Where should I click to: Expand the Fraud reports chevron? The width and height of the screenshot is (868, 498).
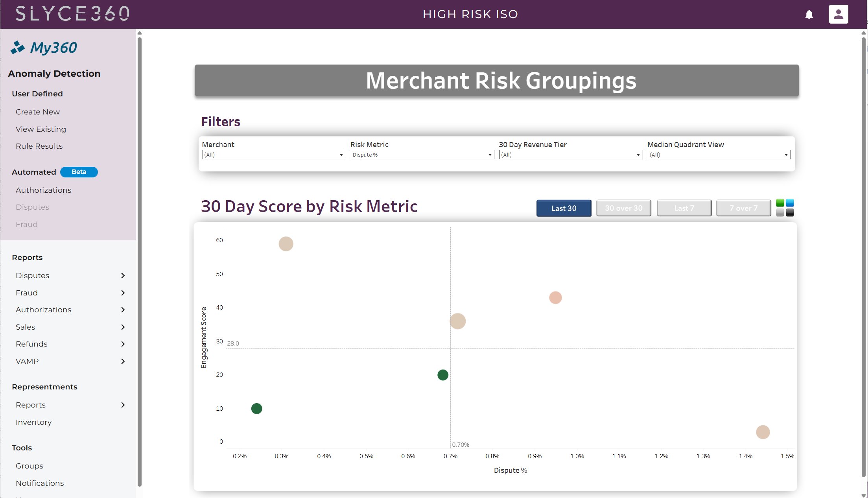tap(123, 293)
